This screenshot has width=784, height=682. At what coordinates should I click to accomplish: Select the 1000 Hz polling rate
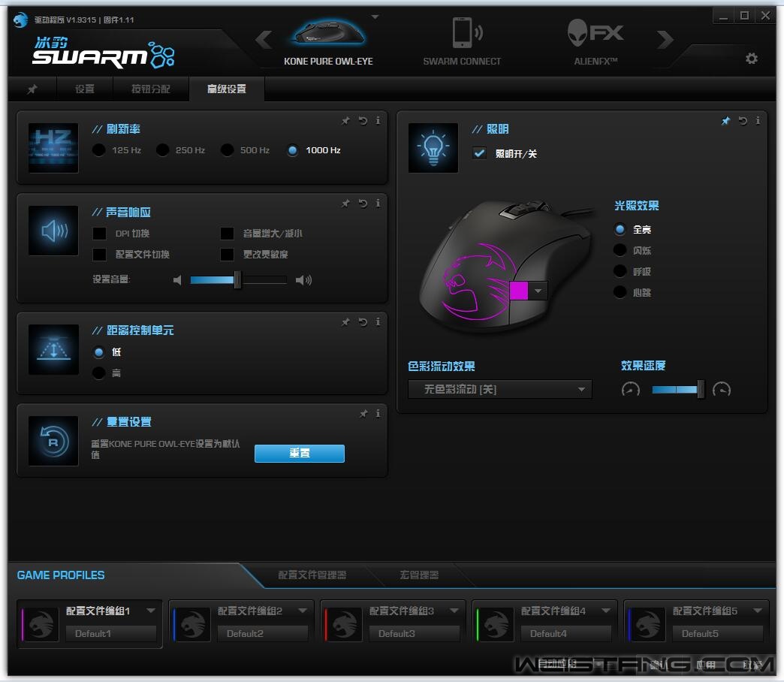tap(293, 150)
